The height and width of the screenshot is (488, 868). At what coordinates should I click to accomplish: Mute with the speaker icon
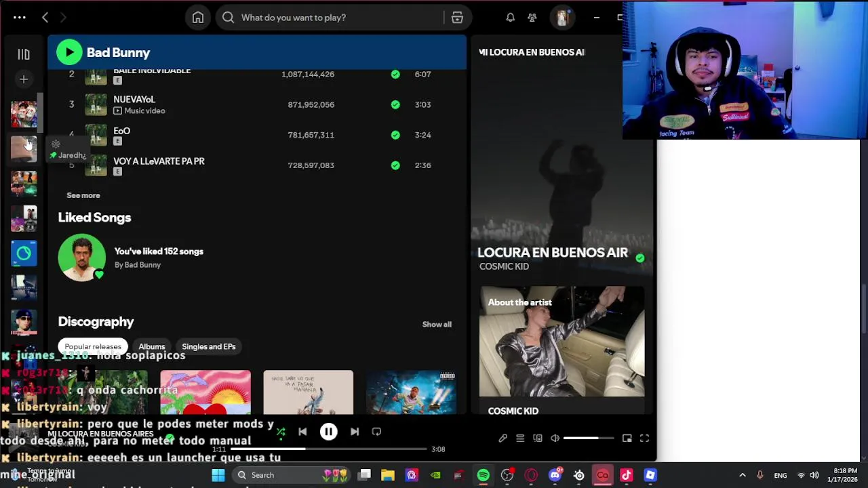(x=555, y=439)
